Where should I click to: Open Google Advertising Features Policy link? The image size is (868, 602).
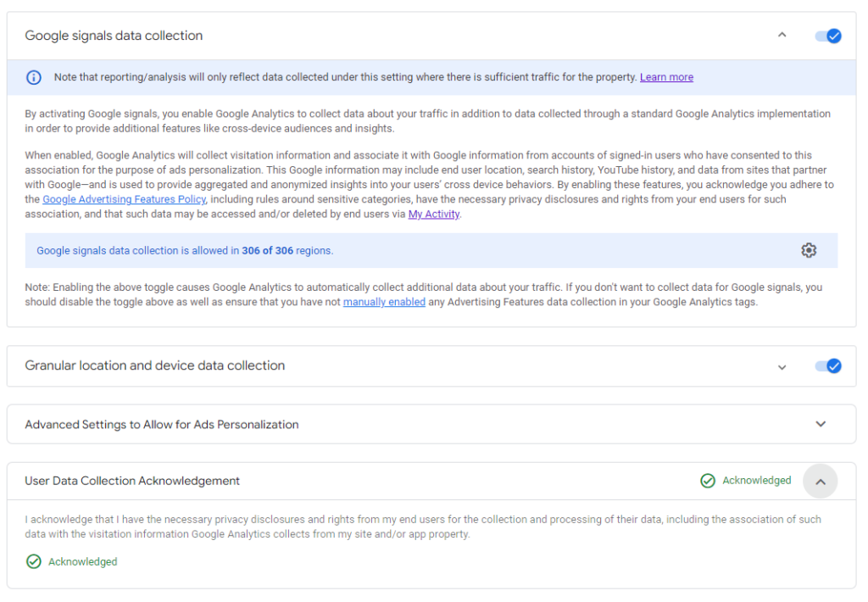click(124, 199)
